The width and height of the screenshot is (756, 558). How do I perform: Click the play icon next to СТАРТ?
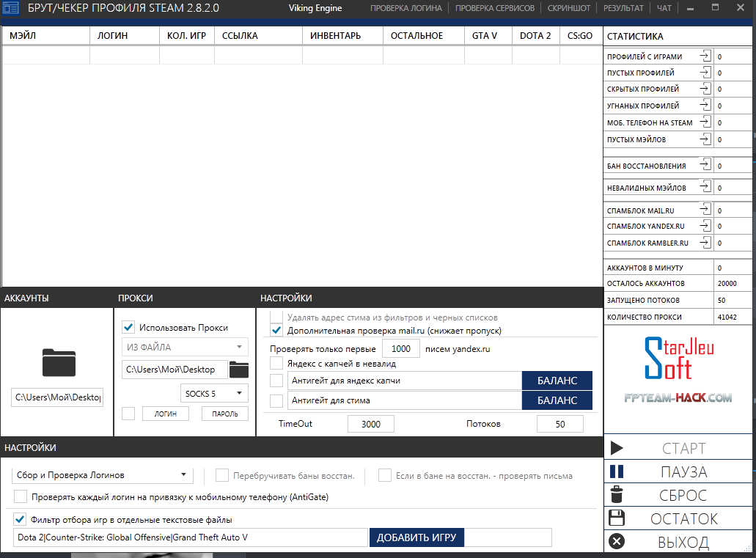pos(617,448)
